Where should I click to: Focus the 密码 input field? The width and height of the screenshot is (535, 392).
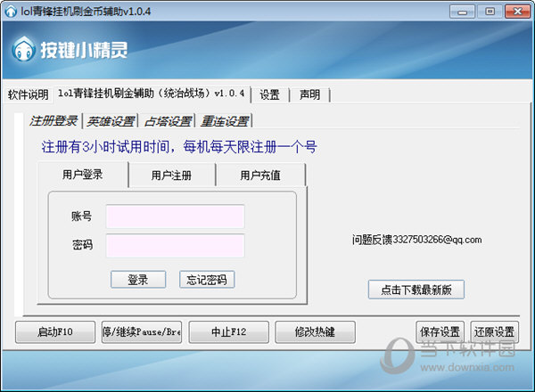click(176, 246)
